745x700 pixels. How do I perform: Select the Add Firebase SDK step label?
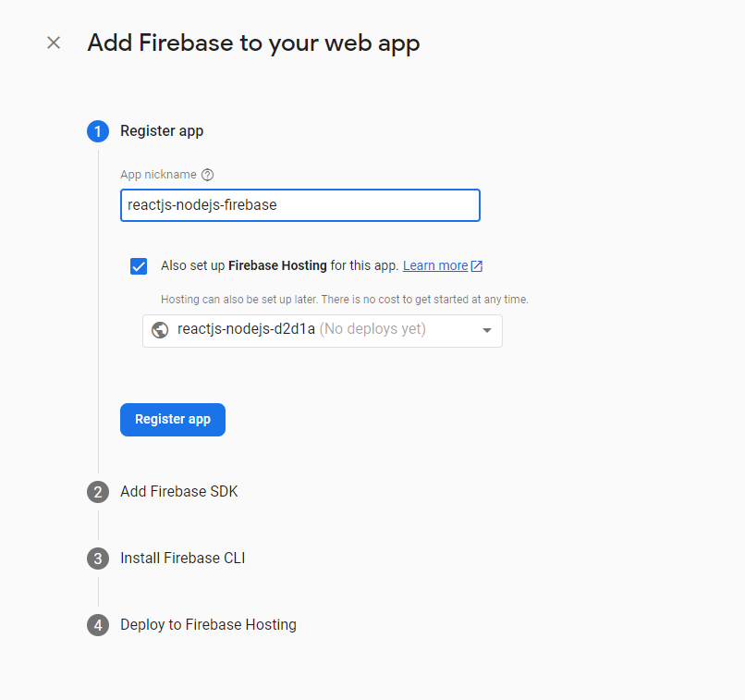coord(178,492)
